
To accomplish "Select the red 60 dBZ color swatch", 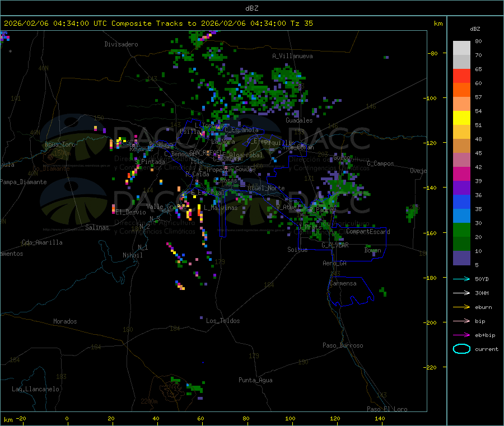I will point(461,76).
